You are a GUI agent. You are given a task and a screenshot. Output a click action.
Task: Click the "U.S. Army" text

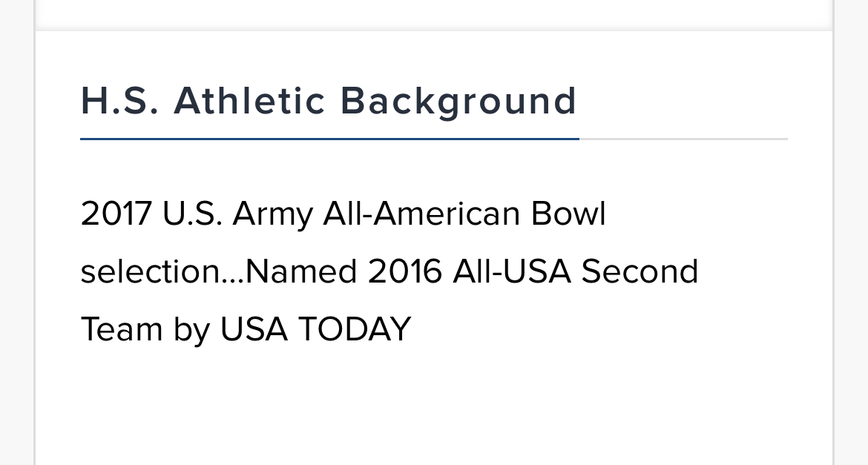(237, 215)
